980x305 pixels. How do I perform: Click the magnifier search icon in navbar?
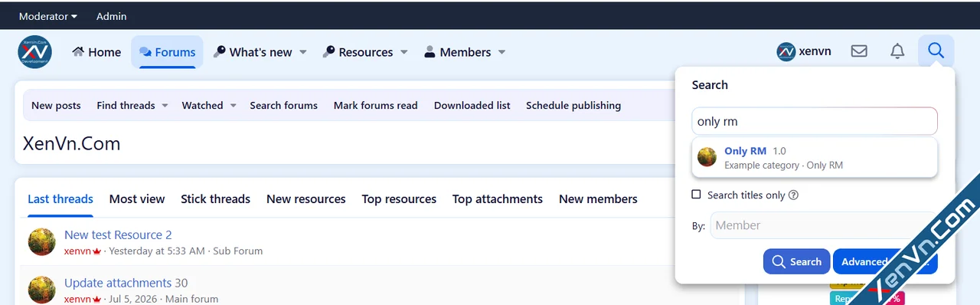click(936, 51)
